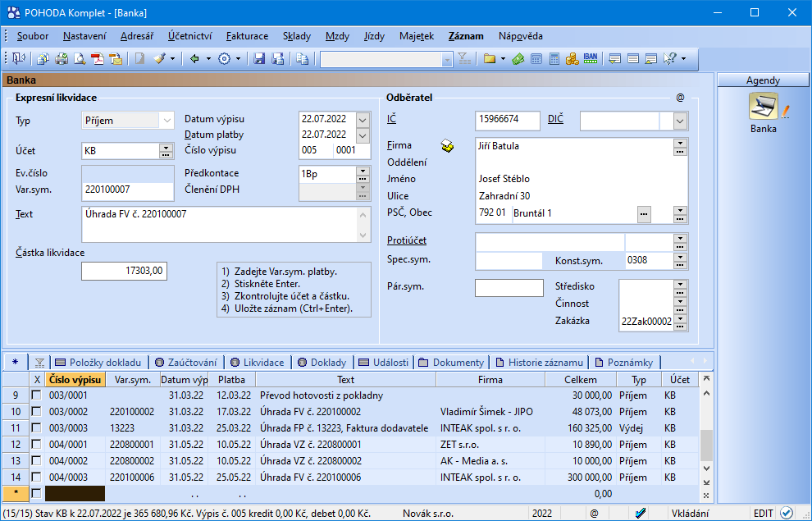Click the Text field with Úhrada FV č. 220100007
The height and width of the screenshot is (521, 812).
[x=226, y=224]
